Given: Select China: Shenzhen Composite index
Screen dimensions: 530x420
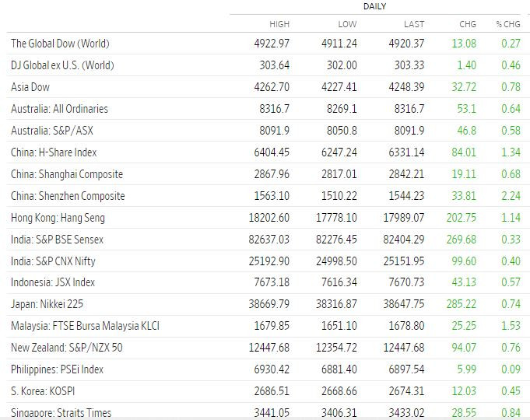Looking at the screenshot, I should click(68, 196).
